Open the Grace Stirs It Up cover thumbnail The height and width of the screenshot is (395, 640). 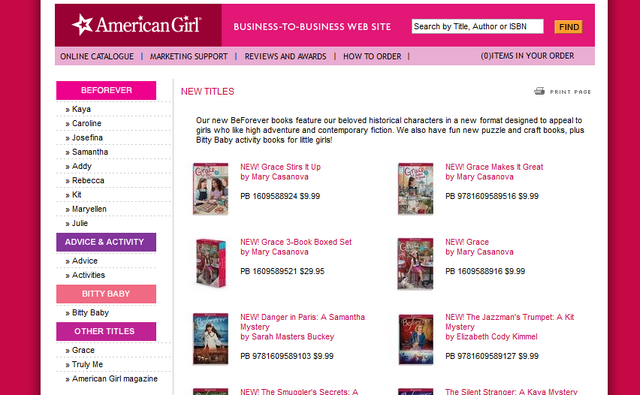(x=211, y=189)
